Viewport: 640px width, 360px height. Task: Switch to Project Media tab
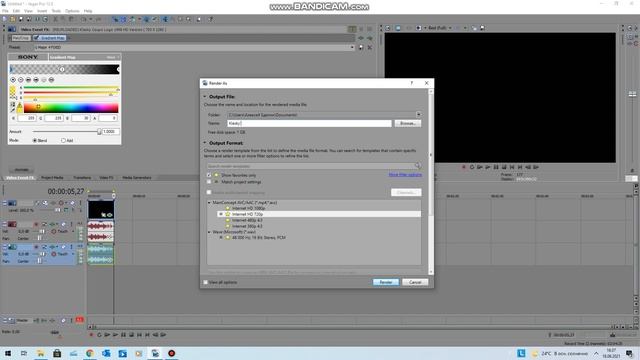[x=52, y=178]
